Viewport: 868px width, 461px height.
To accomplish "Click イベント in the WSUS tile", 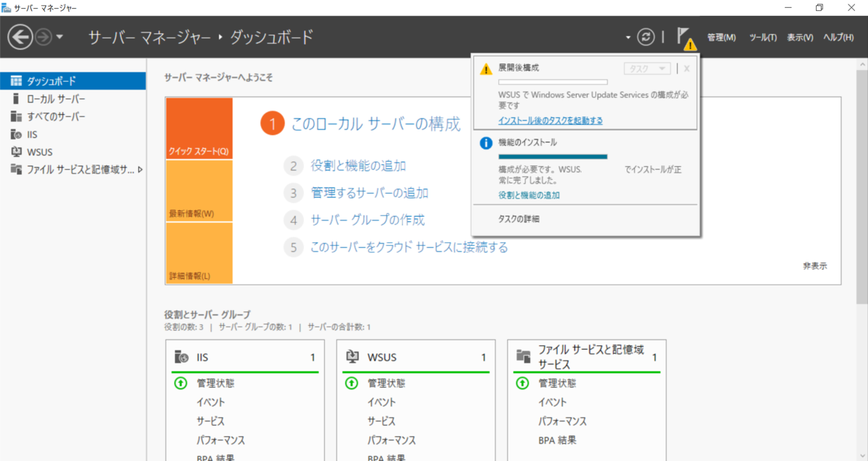I will coord(381,402).
